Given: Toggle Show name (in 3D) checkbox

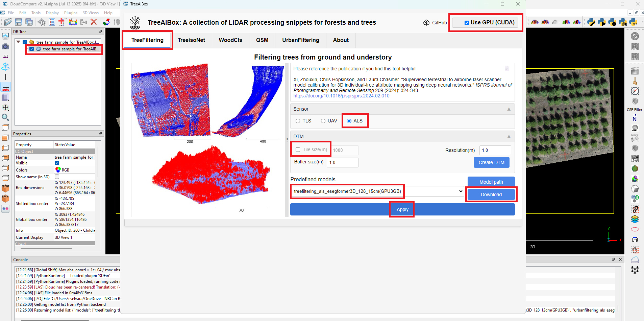Looking at the screenshot, I should point(57,177).
